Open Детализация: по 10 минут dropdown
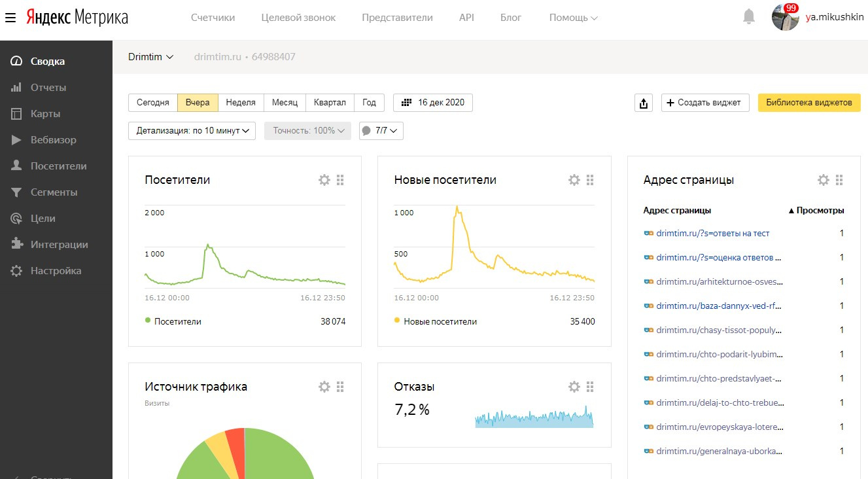 (192, 131)
